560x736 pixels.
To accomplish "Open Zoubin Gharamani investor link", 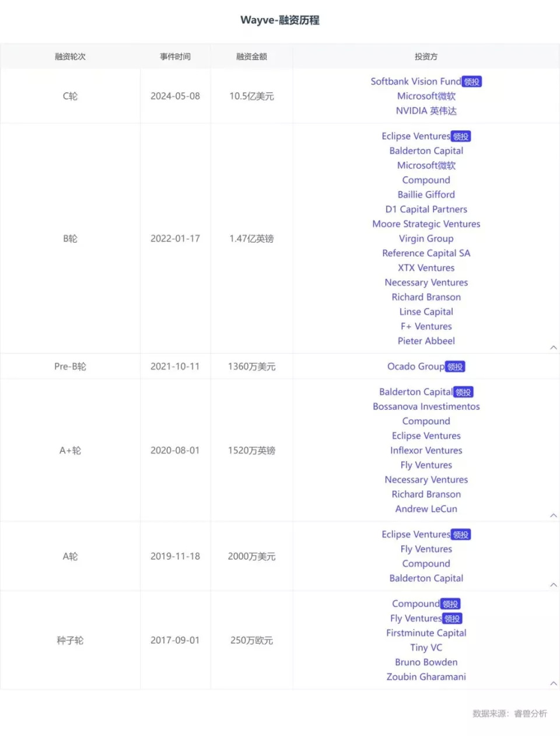I will [426, 677].
